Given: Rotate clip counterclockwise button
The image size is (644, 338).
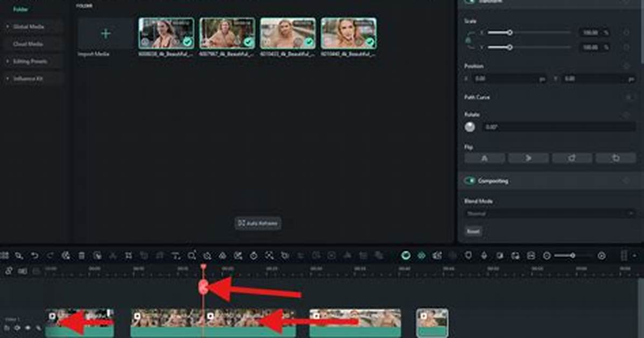Looking at the screenshot, I should tap(615, 158).
